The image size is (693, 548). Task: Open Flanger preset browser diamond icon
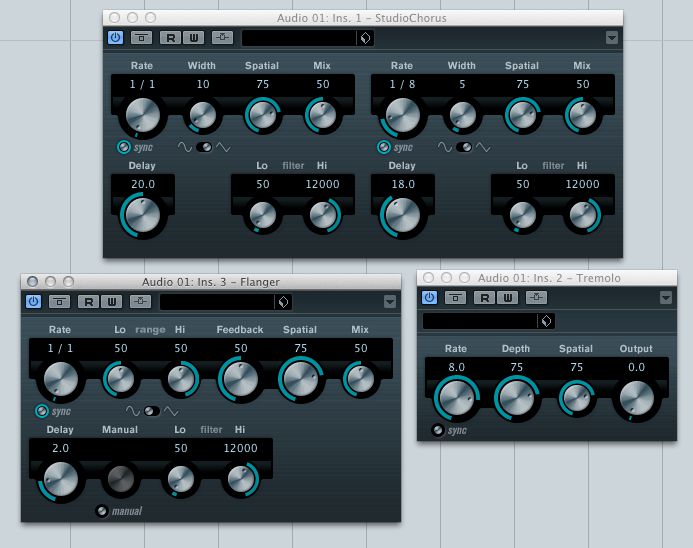(283, 302)
